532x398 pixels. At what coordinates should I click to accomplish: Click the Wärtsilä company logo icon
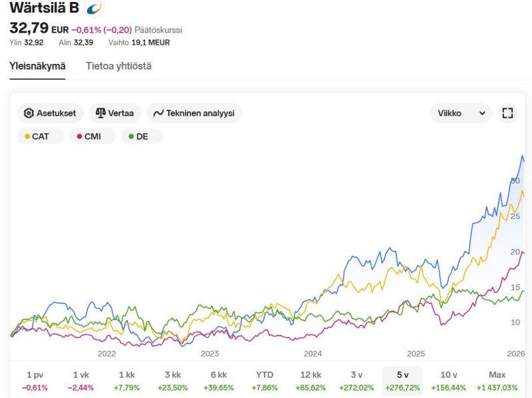95,8
